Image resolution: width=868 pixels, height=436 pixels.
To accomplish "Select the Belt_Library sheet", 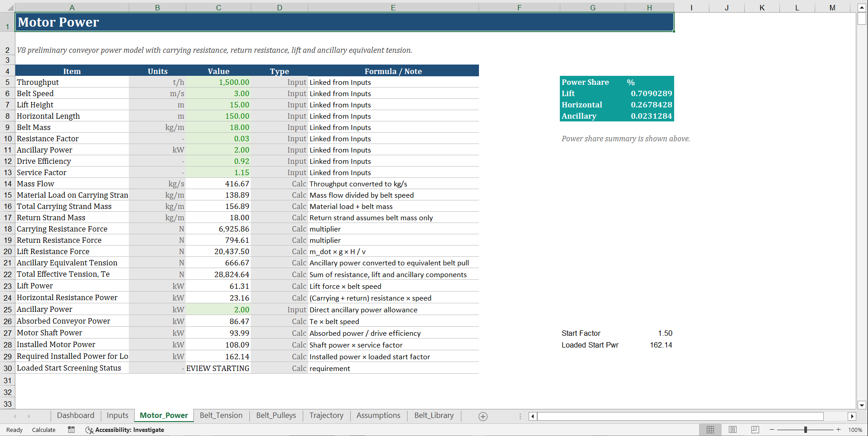I will point(433,415).
